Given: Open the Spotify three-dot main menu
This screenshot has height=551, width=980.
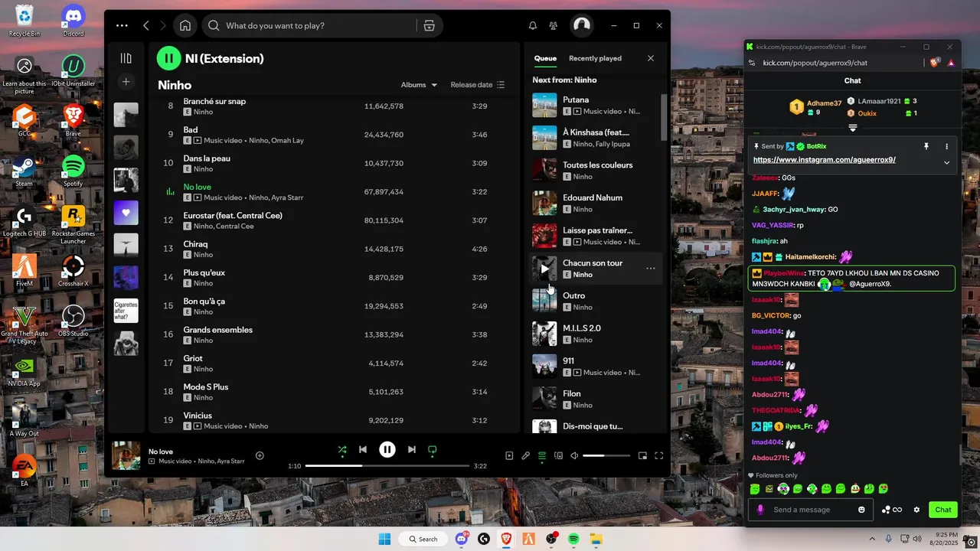Looking at the screenshot, I should click(x=122, y=25).
